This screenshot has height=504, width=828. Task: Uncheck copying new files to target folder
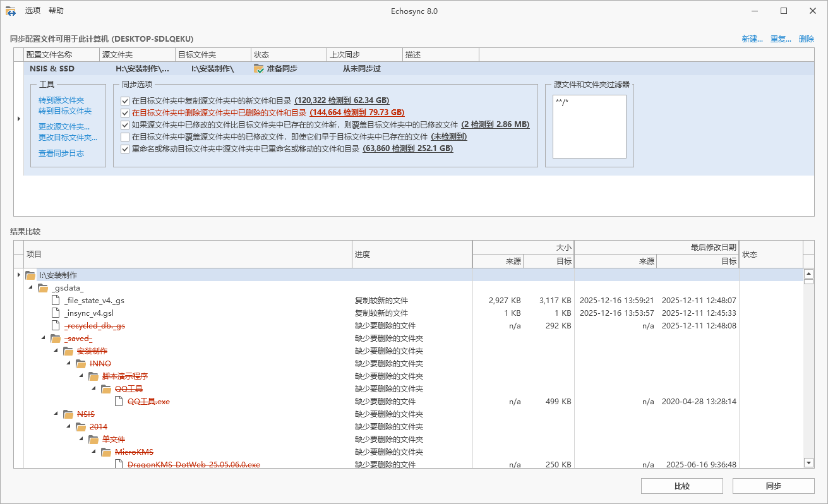pos(124,100)
